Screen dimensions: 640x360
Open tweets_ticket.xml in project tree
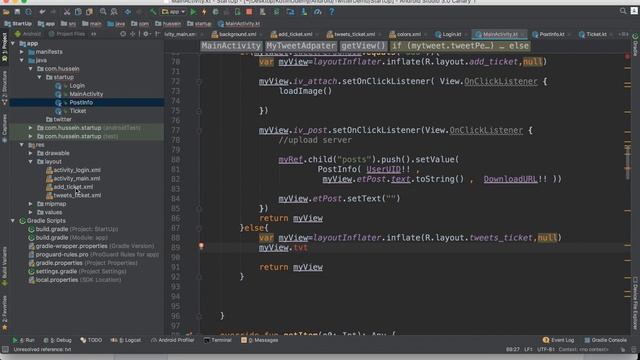[x=77, y=196]
